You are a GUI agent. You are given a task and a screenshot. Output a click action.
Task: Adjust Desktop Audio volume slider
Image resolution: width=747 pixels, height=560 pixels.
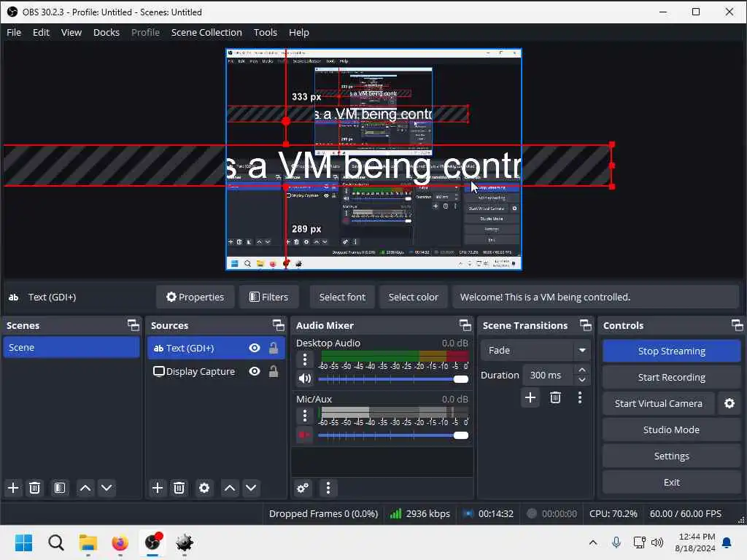click(x=393, y=379)
